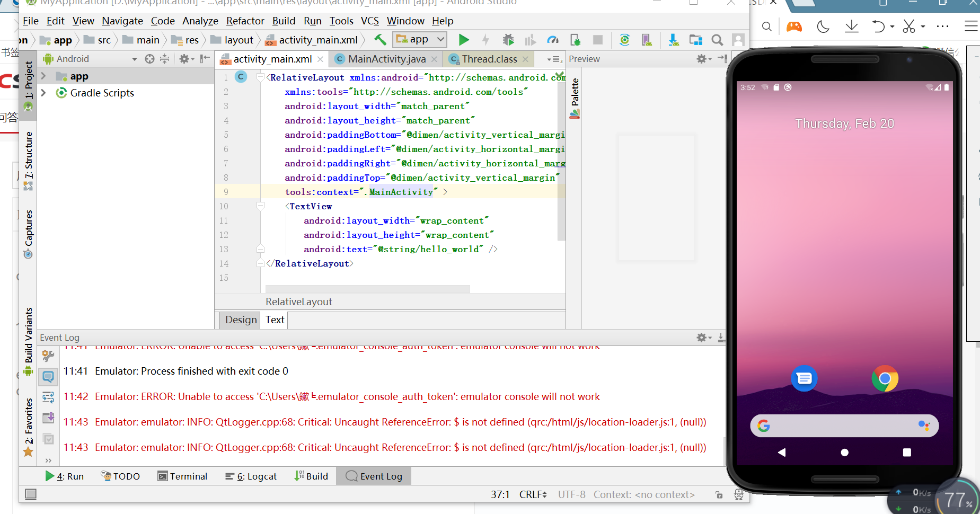
Task: Hide Event Log panel with download-arrow icon
Action: click(x=721, y=338)
